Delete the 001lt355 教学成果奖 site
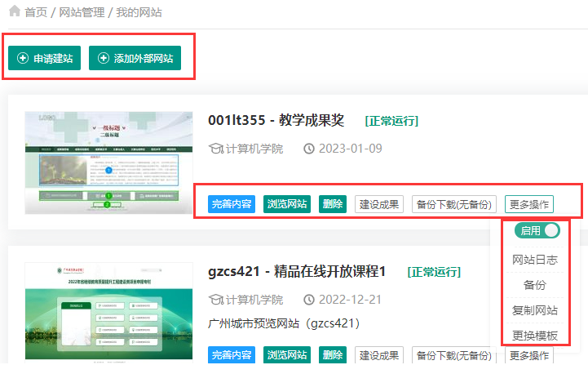This screenshot has height=365, width=588. [332, 204]
